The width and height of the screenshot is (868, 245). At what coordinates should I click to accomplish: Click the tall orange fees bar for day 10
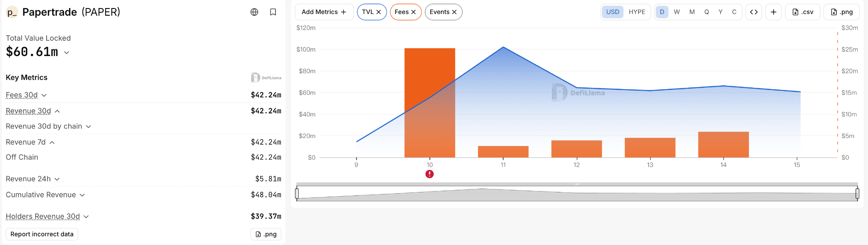coord(430,103)
